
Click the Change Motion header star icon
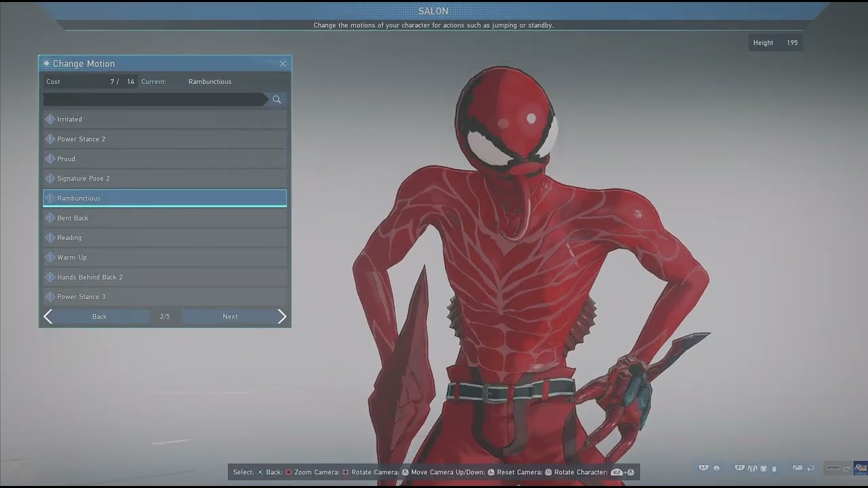click(x=47, y=64)
